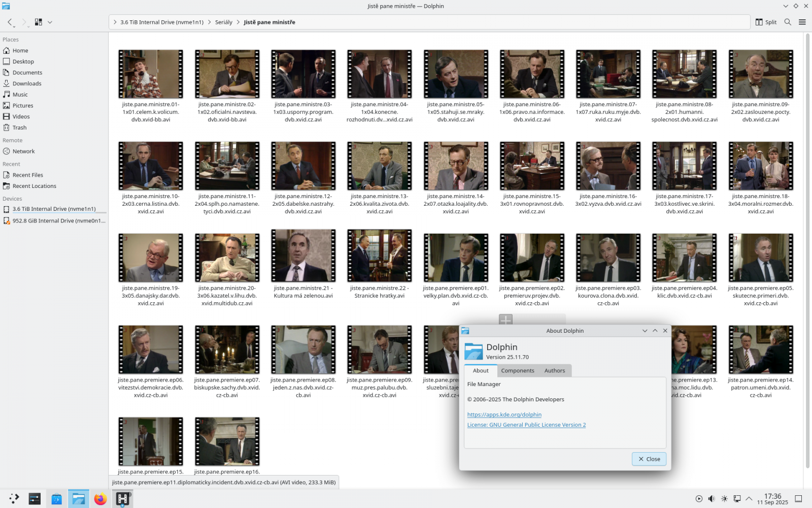This screenshot has width=812, height=508.
Task: Open network connections tray icon
Action: point(737,499)
